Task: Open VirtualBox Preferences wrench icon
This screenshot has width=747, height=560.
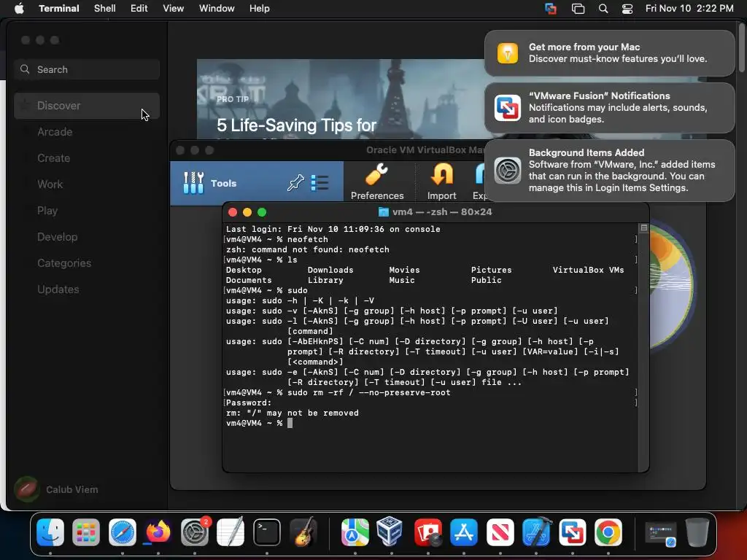Action: pos(377,182)
